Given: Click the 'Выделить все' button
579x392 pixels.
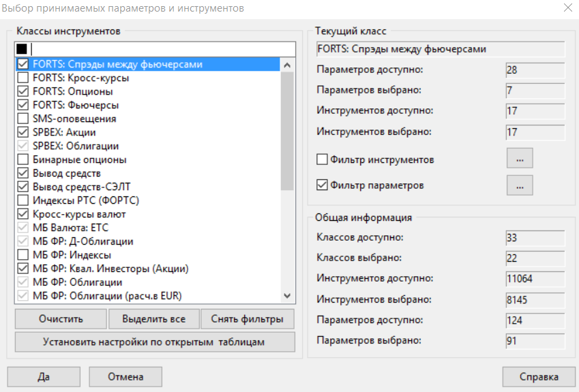Looking at the screenshot, I should coord(153,319).
